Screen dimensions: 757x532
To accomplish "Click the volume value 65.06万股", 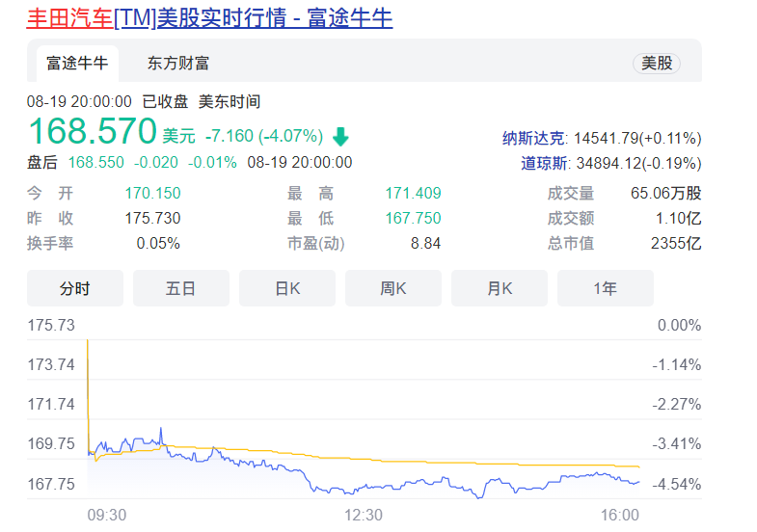I will (666, 194).
